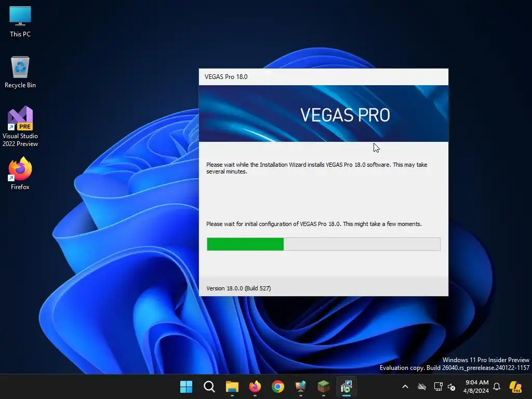532x399 pixels.
Task: Open the notification bell
Action: tap(497, 387)
